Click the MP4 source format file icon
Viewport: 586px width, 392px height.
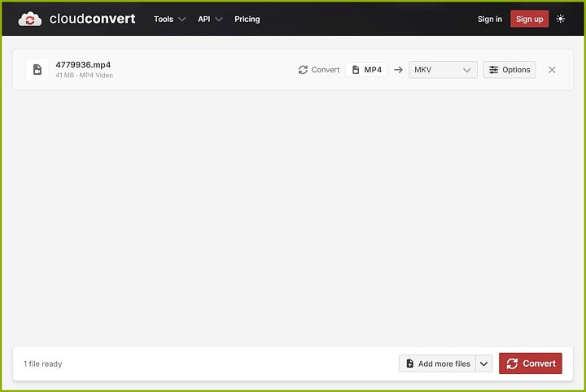pyautogui.click(x=356, y=70)
